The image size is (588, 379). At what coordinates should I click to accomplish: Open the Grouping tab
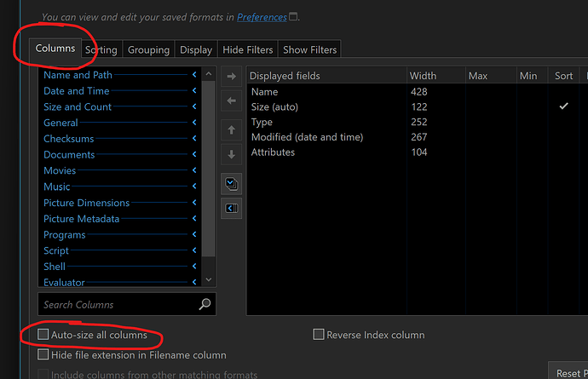(148, 49)
